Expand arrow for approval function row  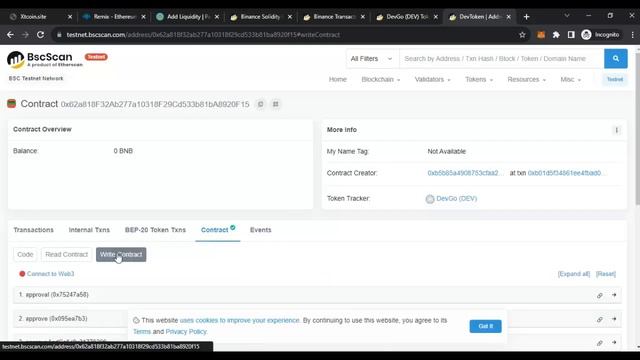tap(614, 295)
